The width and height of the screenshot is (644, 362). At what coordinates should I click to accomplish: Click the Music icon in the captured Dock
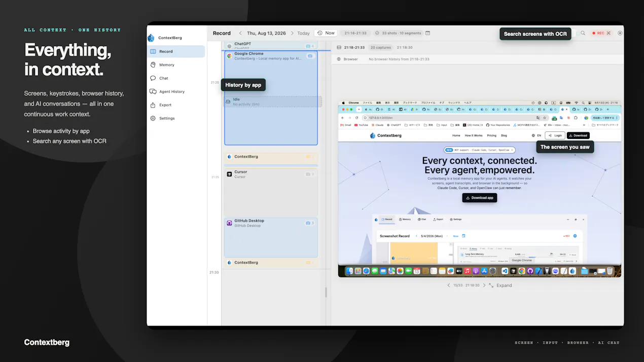[x=468, y=271]
